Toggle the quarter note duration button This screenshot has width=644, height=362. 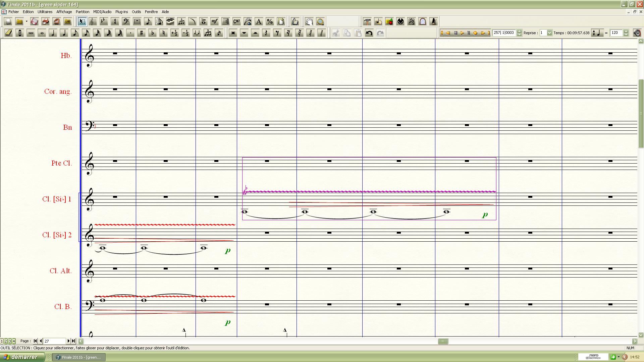tap(64, 33)
